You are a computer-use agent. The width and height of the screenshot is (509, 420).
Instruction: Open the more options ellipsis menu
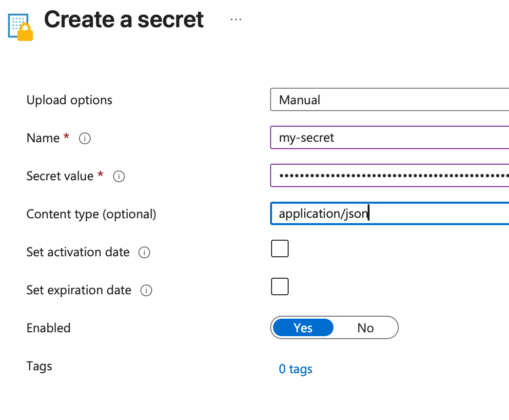[236, 19]
